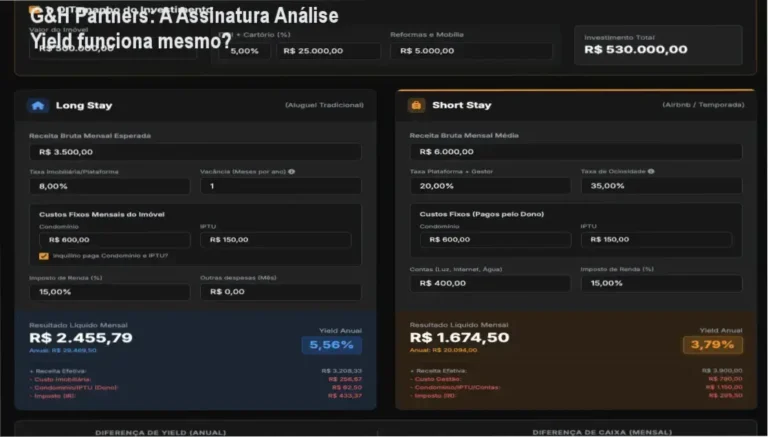Edit Long Stay Imposto de Renda 15,00% field
The height and width of the screenshot is (437, 768).
pos(110,292)
